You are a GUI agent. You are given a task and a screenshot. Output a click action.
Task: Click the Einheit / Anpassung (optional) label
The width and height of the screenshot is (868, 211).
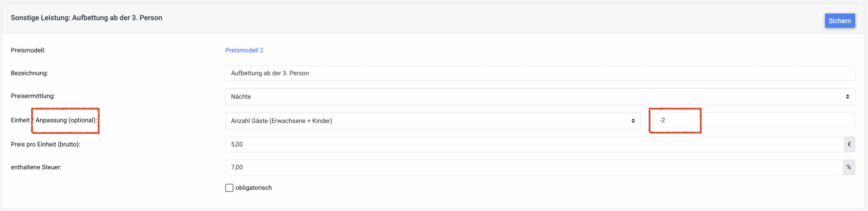[x=54, y=120]
